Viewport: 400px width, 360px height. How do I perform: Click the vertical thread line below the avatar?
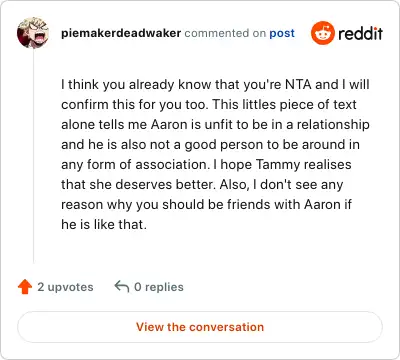pyautogui.click(x=33, y=157)
